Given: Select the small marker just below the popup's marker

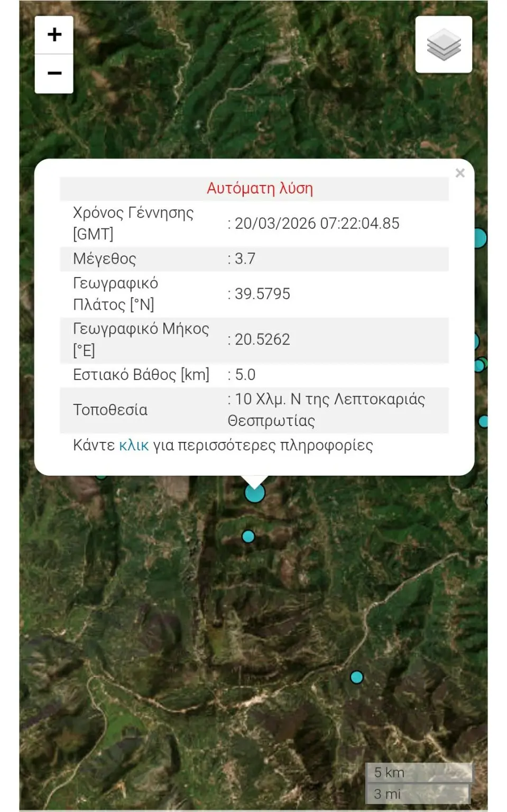Looking at the screenshot, I should [248, 537].
